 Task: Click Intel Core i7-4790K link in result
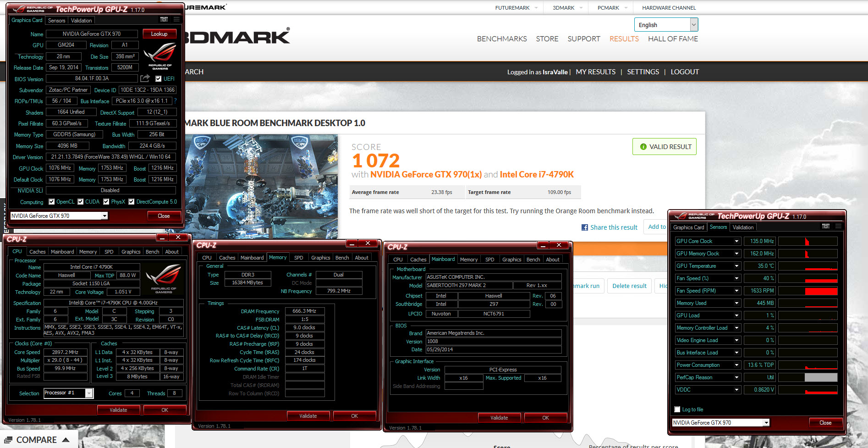tap(537, 175)
